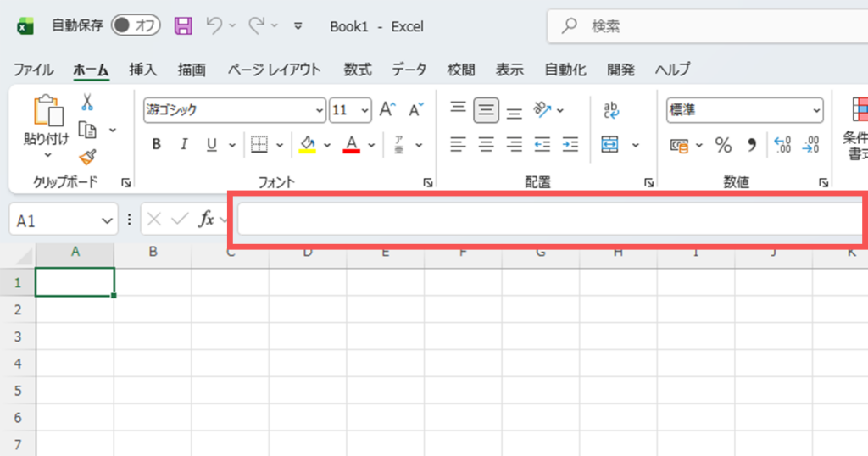868x456 pixels.
Task: Click the 貼り付け paste icon
Action: click(47, 110)
